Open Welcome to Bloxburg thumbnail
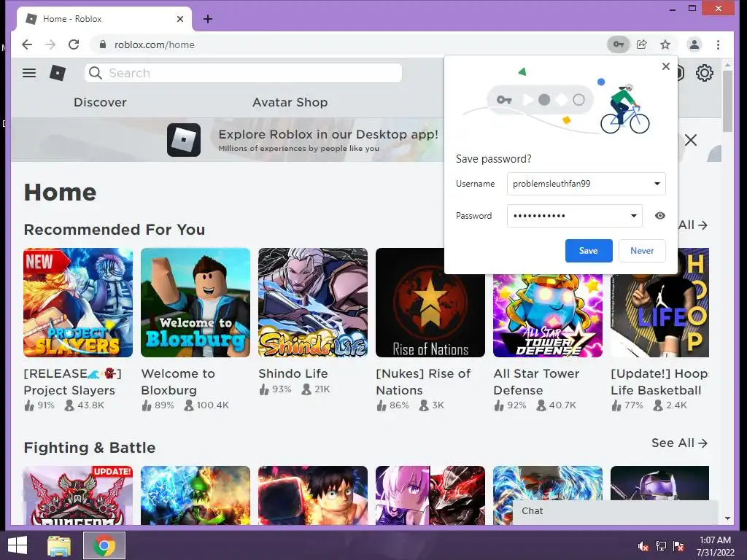Viewport: 747px width, 560px height. click(196, 303)
